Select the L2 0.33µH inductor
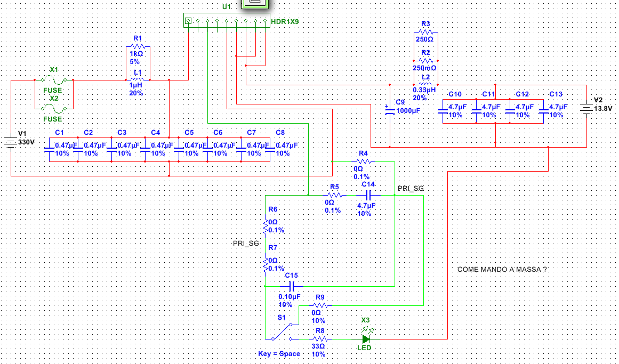The height and width of the screenshot is (364, 619). 425,85
